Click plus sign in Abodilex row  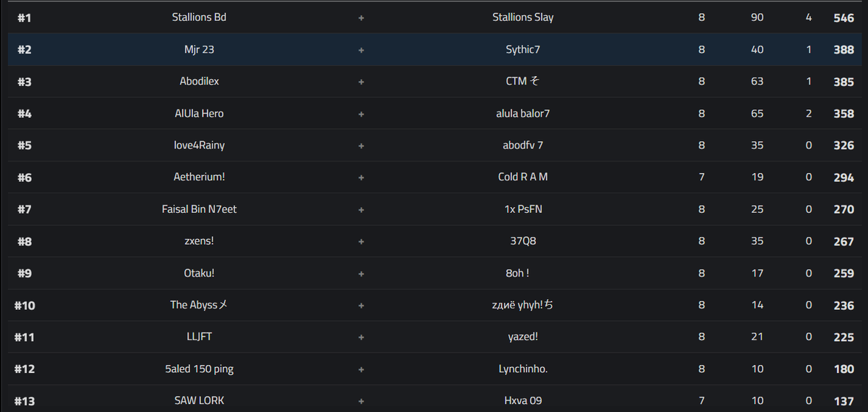pos(361,82)
